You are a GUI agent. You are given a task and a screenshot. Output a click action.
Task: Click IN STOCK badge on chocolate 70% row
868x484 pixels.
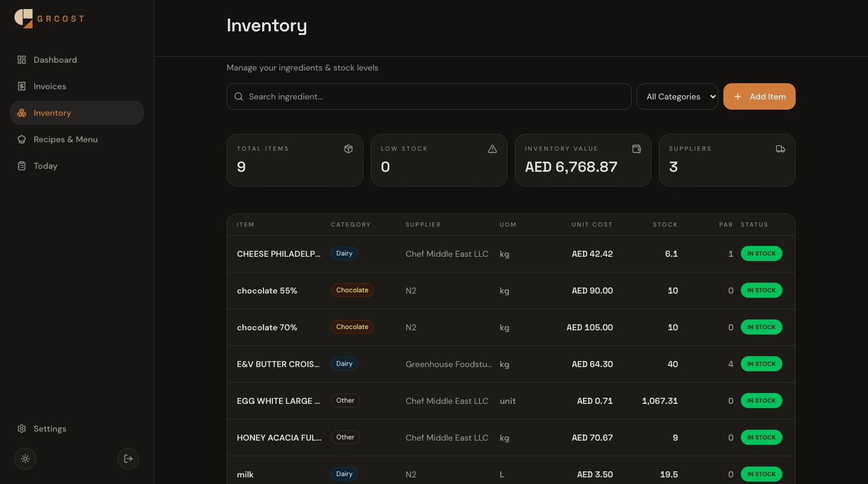(761, 327)
